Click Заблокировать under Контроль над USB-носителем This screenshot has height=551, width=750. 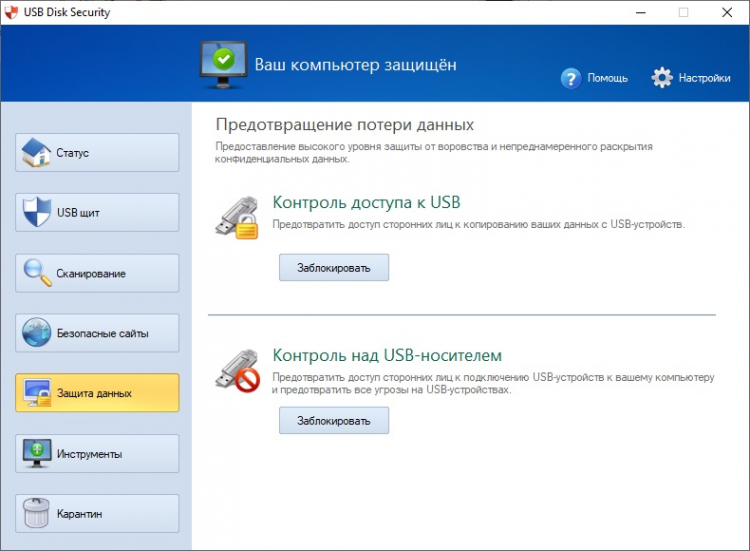click(x=334, y=420)
